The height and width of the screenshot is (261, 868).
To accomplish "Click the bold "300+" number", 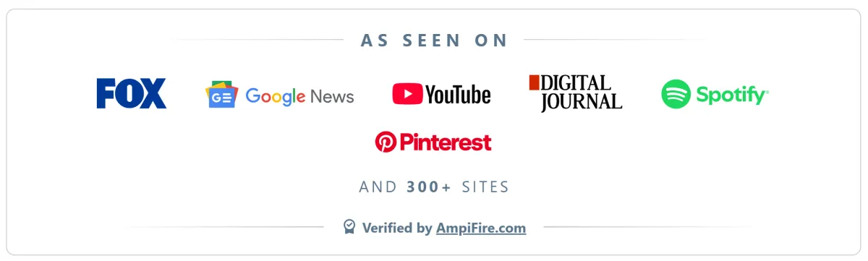I will click(428, 187).
